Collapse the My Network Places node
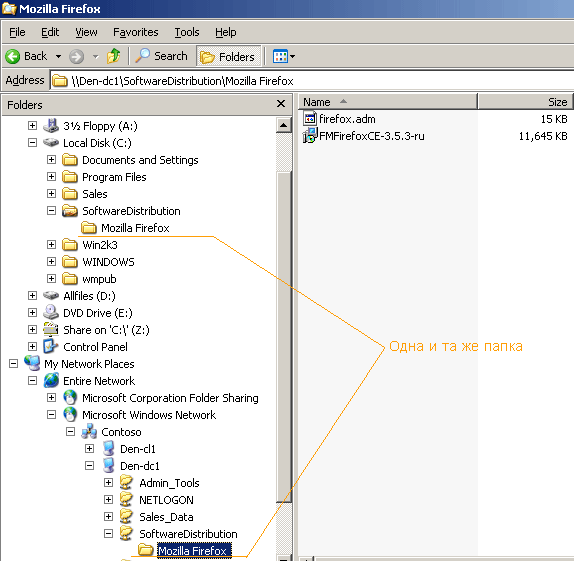The height and width of the screenshot is (561, 574). (13, 364)
